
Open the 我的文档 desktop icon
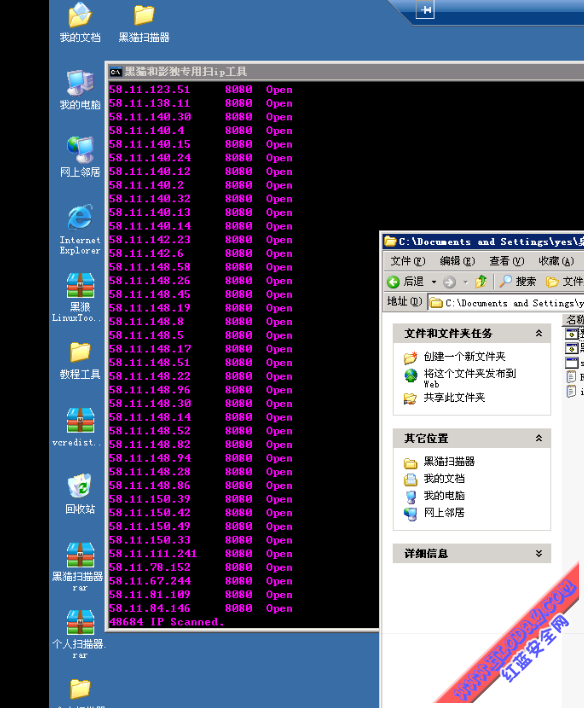pos(80,23)
